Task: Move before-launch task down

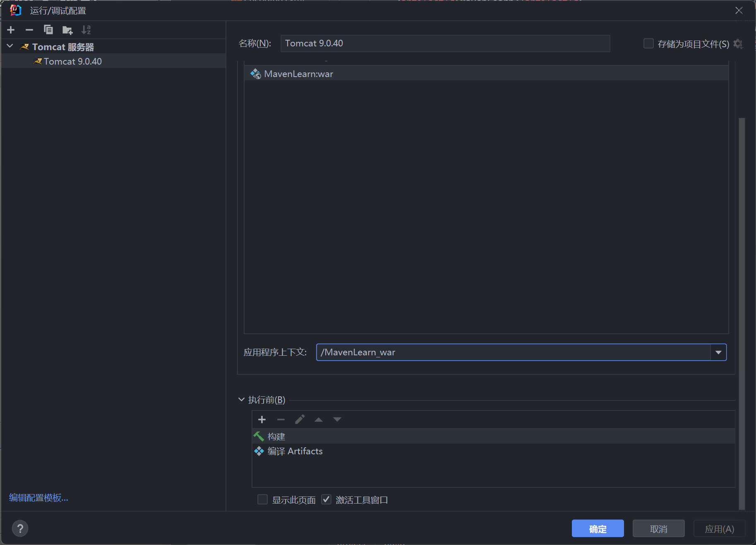Action: 337,420
